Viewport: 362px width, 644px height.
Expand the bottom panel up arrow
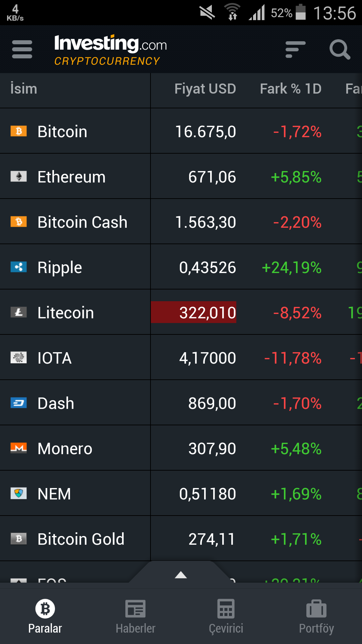(x=181, y=575)
